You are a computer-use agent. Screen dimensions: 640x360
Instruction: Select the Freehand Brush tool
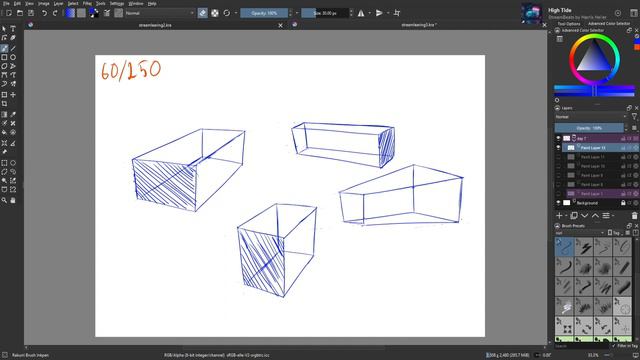coord(4,49)
